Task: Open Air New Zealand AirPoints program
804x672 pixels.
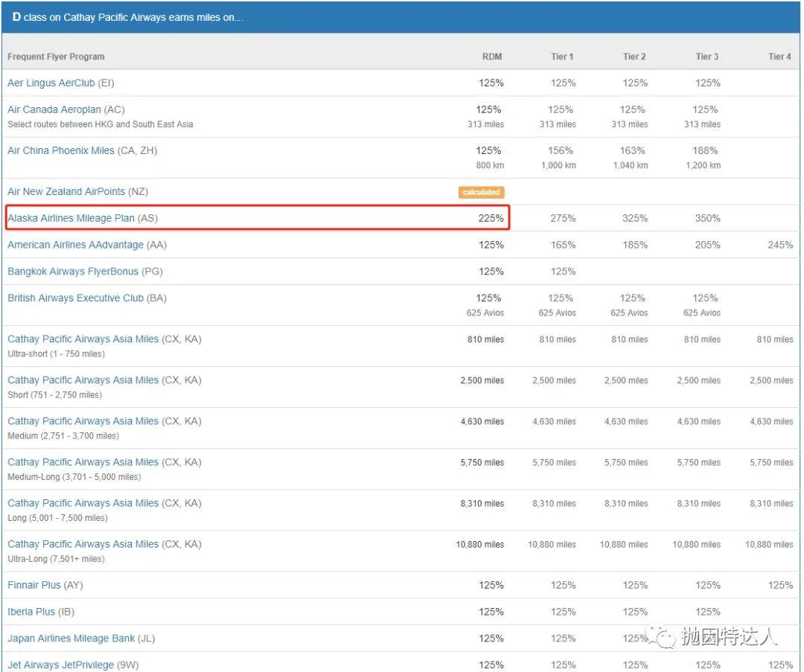Action: pos(66,192)
